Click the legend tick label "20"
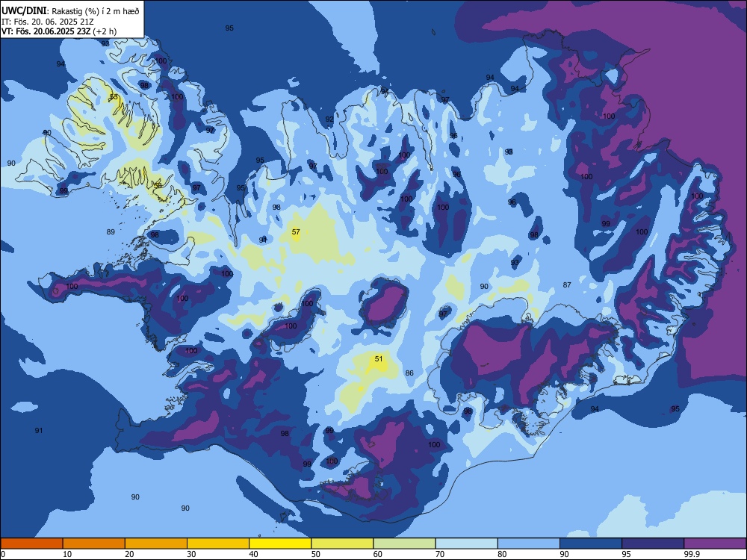 tap(129, 554)
